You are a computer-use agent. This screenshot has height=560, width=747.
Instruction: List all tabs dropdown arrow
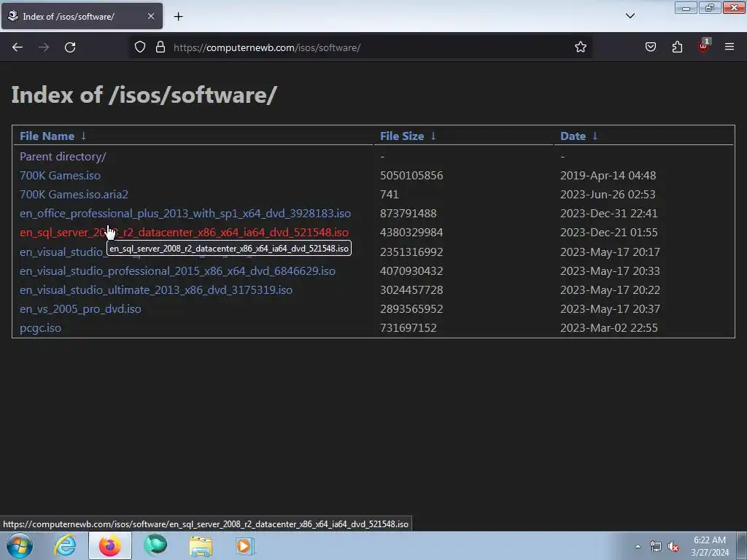point(630,16)
